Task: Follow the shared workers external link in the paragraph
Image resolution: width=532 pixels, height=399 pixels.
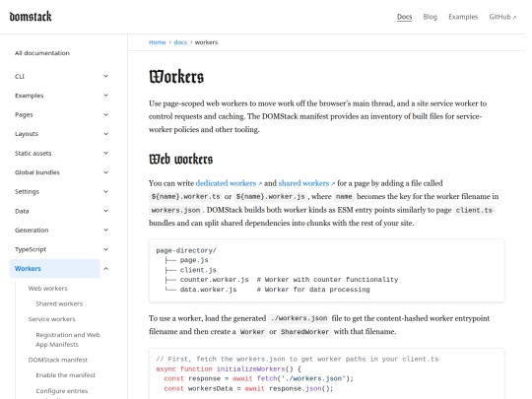Action: coord(306,183)
